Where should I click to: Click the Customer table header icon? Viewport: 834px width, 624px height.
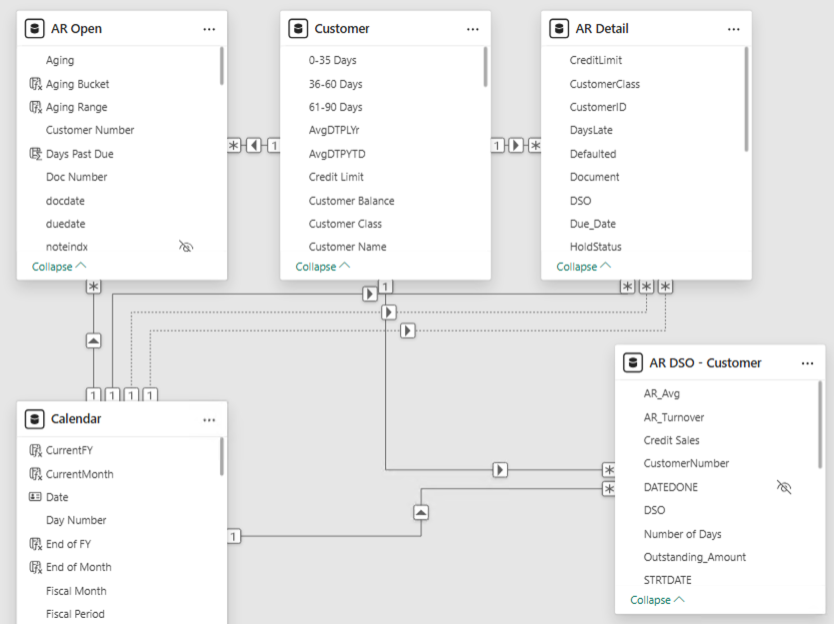298,29
